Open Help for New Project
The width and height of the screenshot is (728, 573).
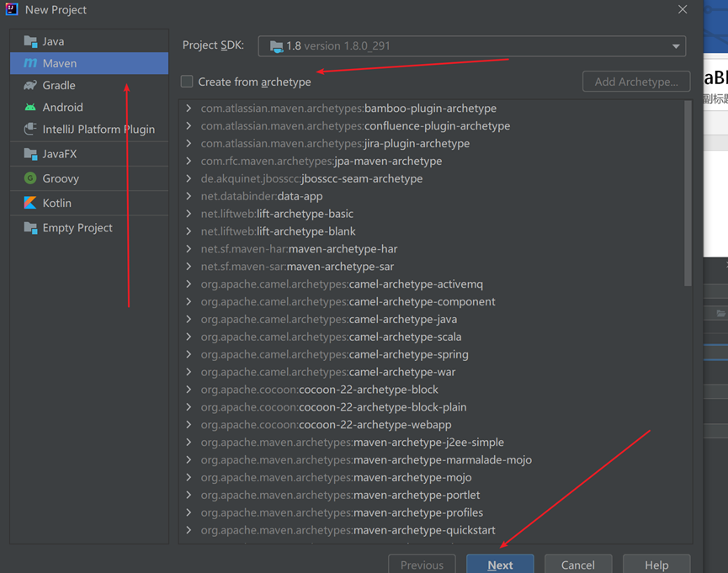[656, 565]
